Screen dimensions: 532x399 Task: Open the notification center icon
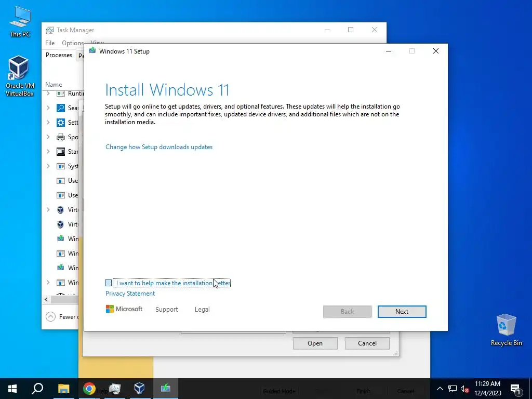515,389
